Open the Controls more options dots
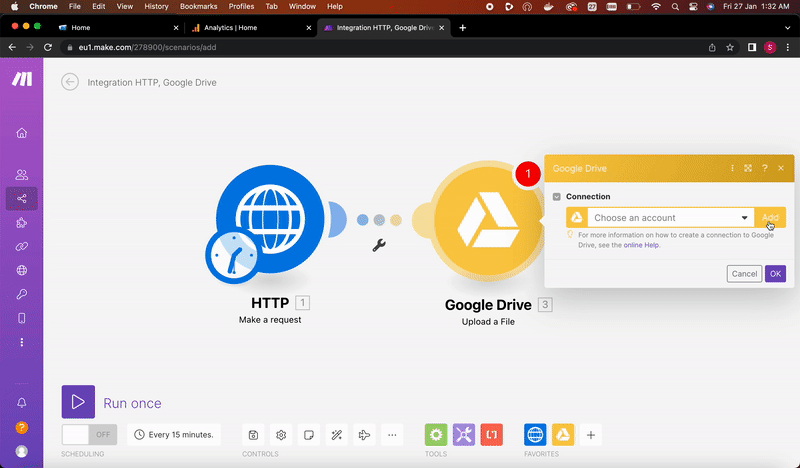 click(x=392, y=435)
